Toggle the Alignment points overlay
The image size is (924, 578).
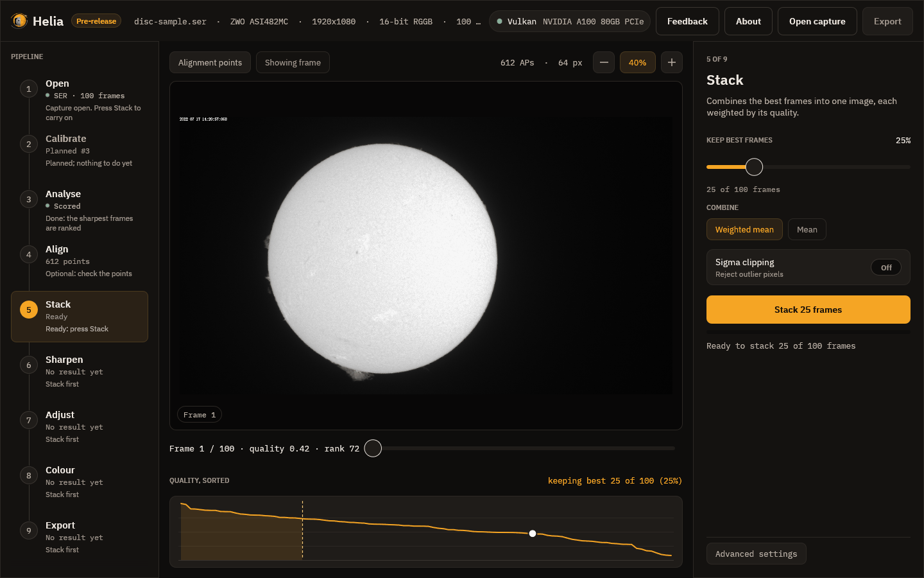[210, 62]
